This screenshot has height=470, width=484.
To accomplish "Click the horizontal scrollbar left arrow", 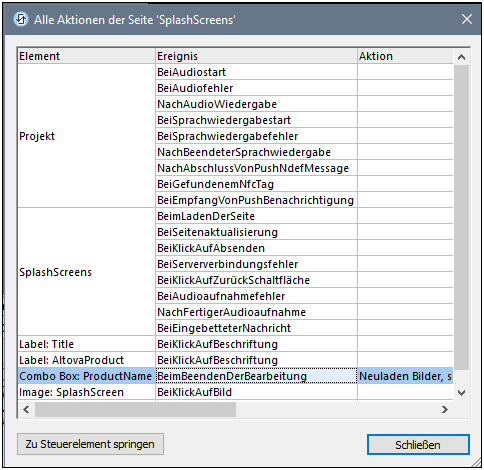I will coord(26,409).
